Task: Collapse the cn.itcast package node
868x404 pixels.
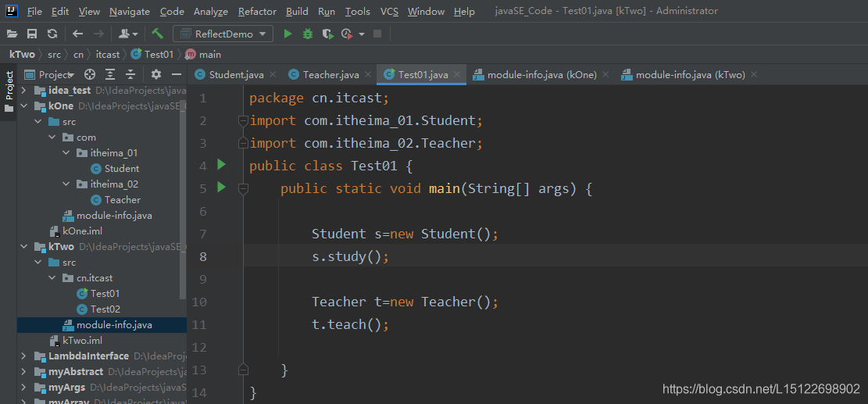Action: click(x=52, y=278)
